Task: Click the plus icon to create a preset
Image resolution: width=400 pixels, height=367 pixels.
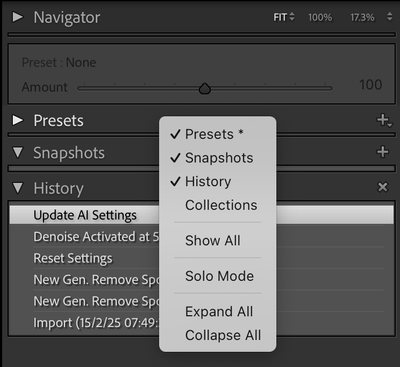Action: pos(384,120)
